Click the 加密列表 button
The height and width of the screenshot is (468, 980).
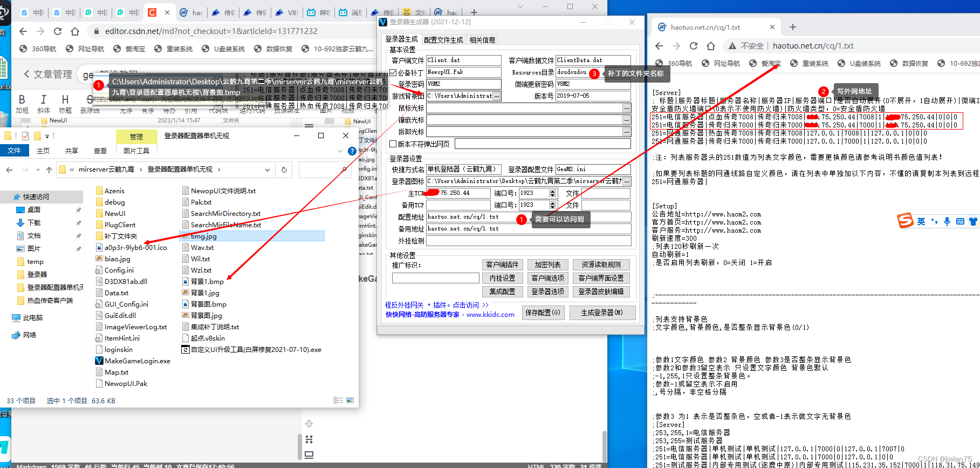pyautogui.click(x=547, y=264)
